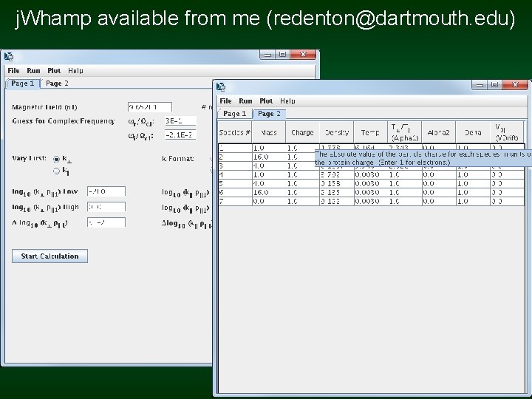
Task: Click the Start Calculation button
Action: (x=50, y=256)
